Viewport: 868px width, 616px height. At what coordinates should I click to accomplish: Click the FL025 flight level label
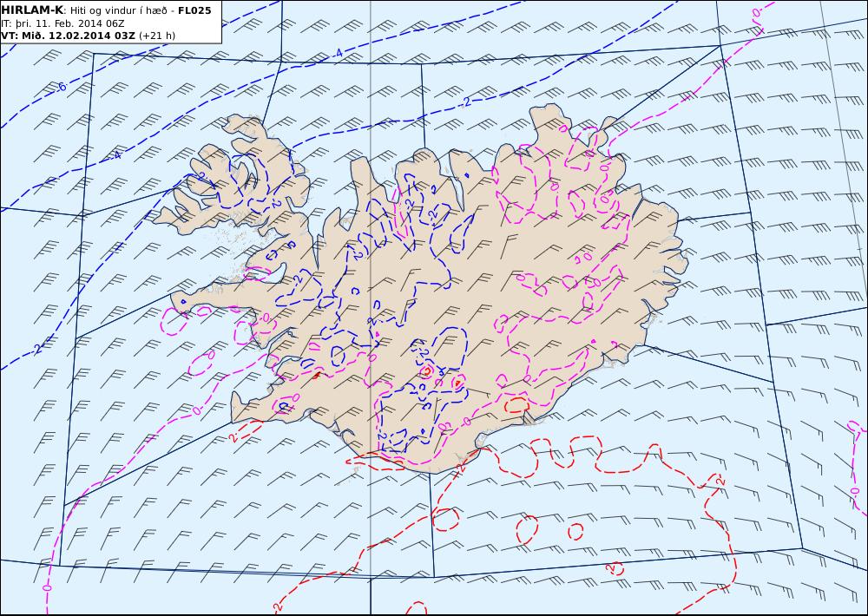pyautogui.click(x=194, y=10)
